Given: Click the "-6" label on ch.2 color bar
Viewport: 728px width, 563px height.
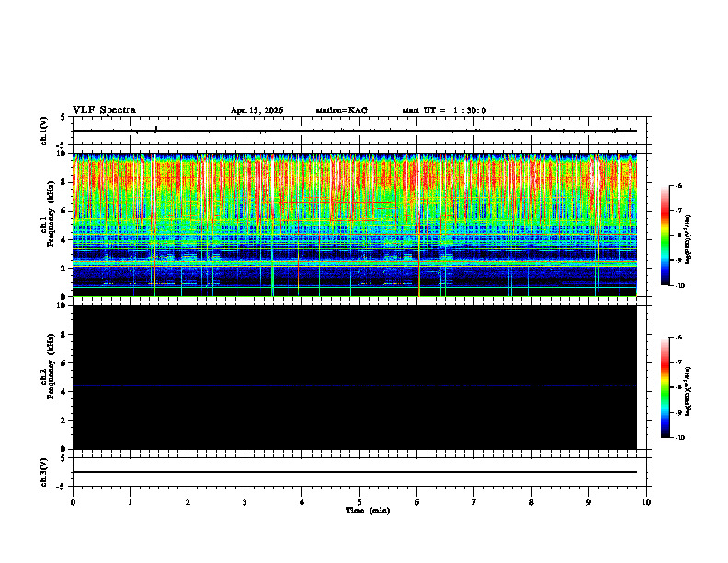Looking at the screenshot, I should (678, 338).
